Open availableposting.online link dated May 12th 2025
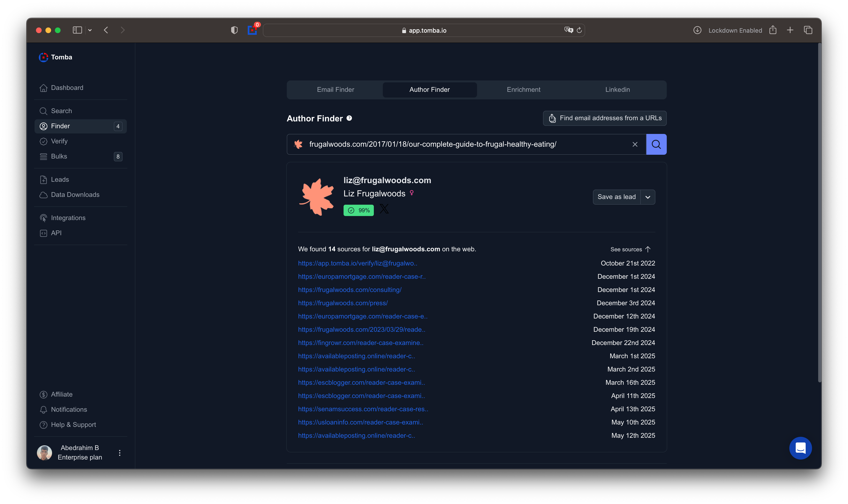848x504 pixels. 357,435
